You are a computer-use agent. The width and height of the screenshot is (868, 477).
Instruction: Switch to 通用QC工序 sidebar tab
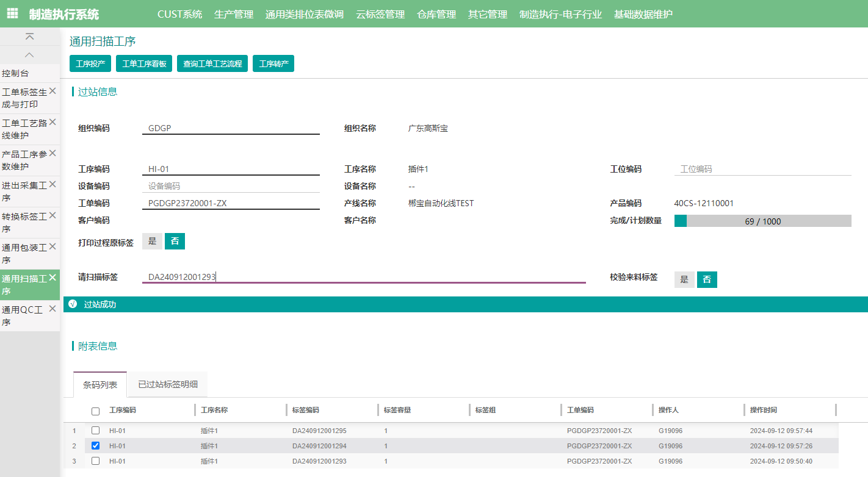(24, 316)
